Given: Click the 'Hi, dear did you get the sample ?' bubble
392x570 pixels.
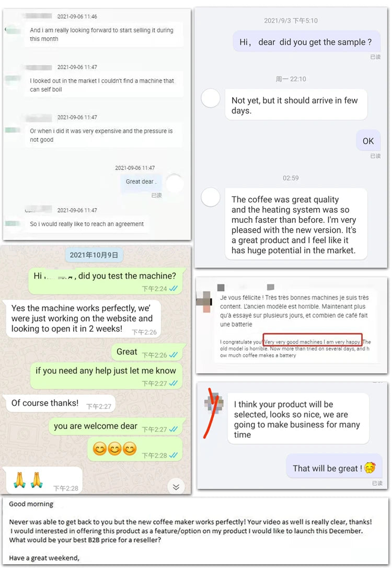Looking at the screenshot, I should coord(307,42).
